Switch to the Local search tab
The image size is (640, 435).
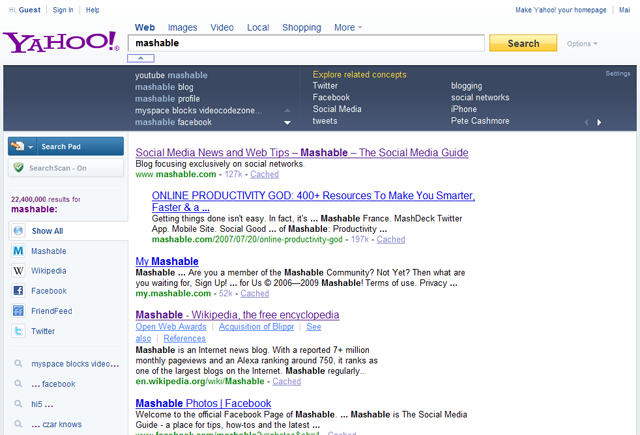258,27
